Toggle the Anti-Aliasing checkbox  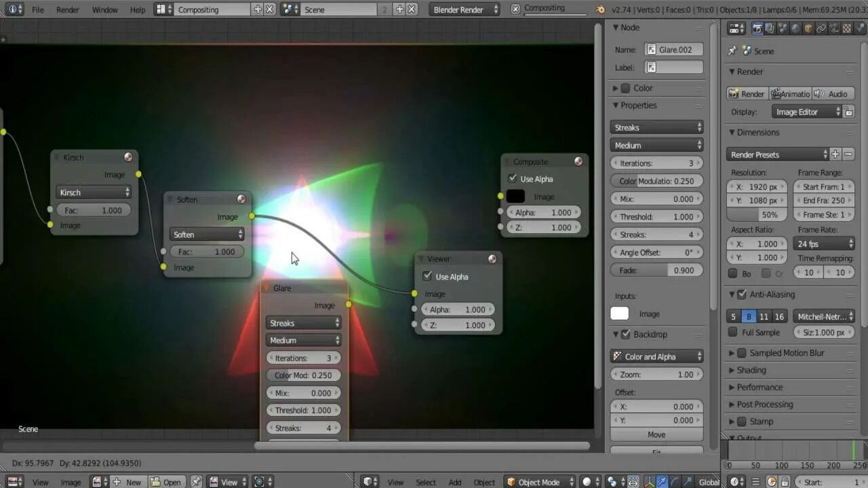(x=742, y=295)
